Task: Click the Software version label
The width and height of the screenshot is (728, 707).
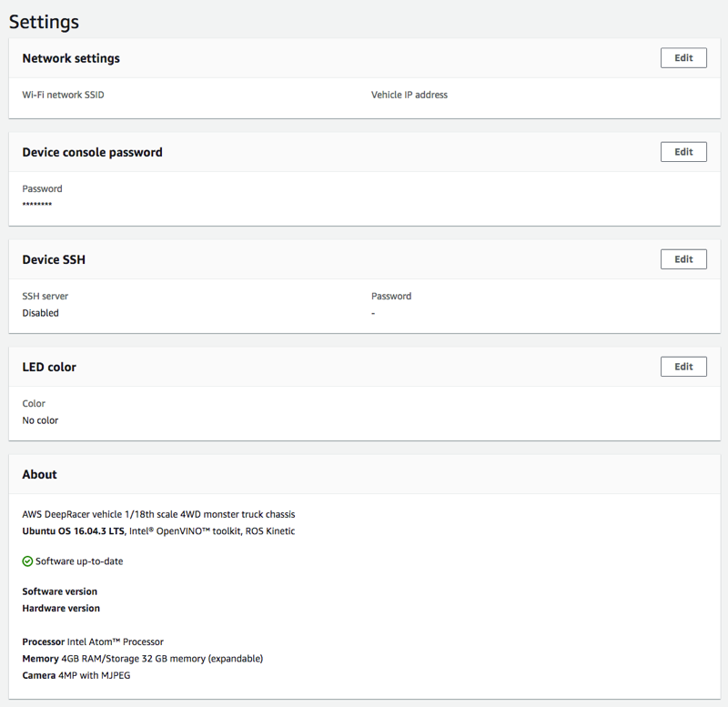Action: coord(59,591)
